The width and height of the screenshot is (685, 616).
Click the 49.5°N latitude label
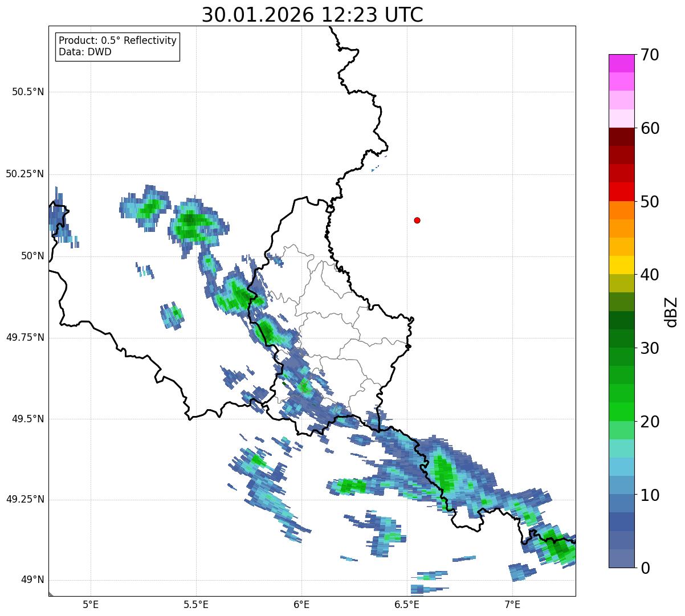[x=27, y=419]
